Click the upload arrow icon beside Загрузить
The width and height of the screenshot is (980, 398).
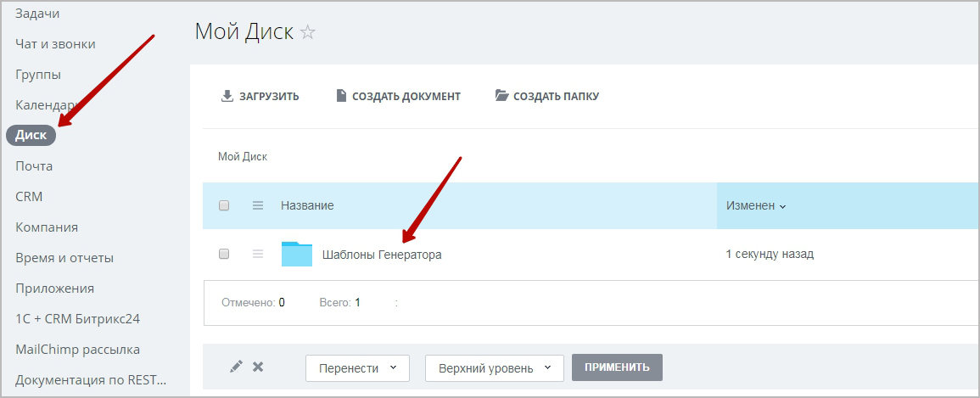pos(227,96)
